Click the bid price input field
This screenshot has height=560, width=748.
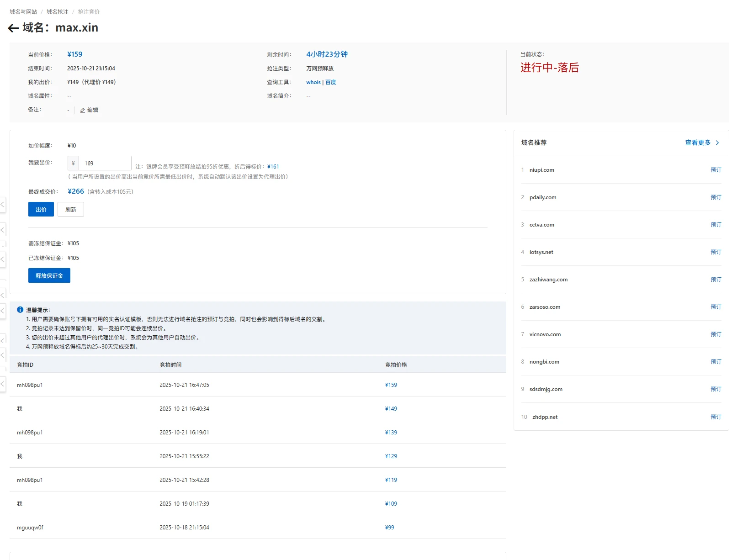coord(105,163)
